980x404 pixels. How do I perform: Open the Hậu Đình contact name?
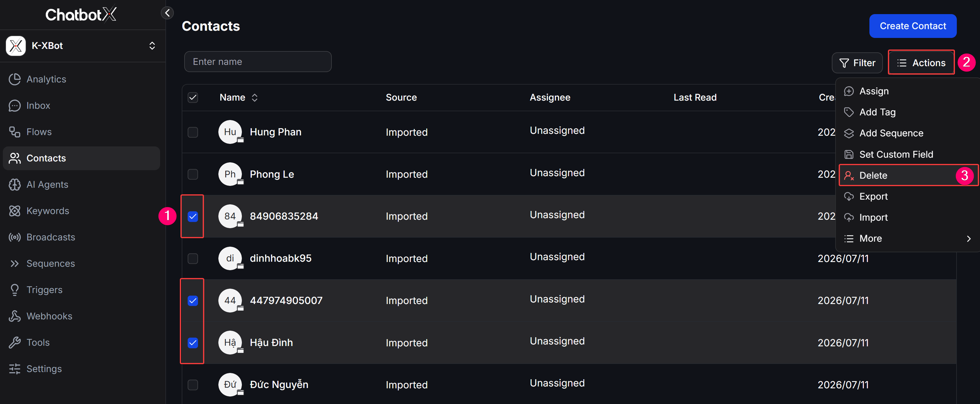point(271,342)
